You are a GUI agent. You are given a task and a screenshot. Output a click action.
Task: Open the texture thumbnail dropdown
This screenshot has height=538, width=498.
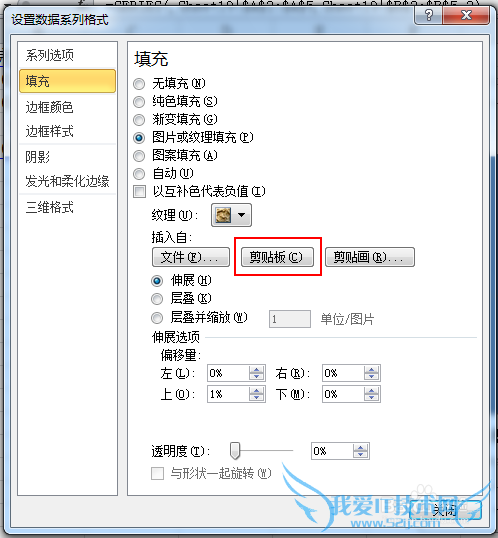pyautogui.click(x=231, y=215)
